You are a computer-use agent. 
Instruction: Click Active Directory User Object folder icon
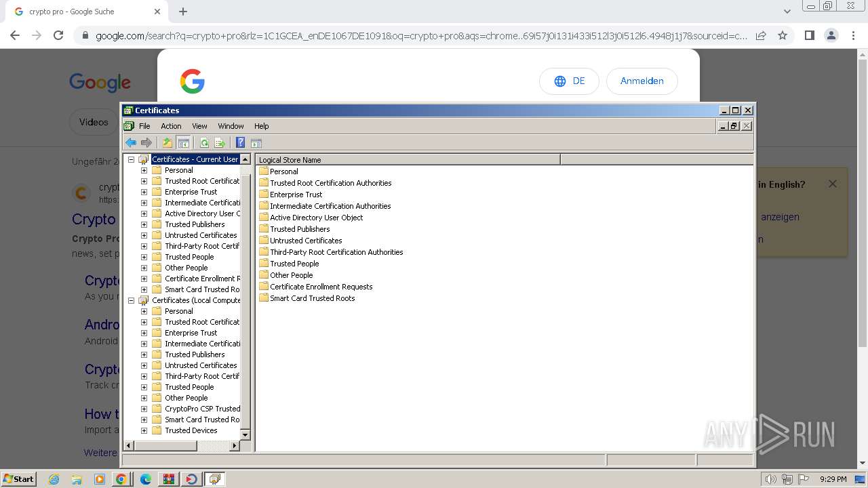point(264,218)
